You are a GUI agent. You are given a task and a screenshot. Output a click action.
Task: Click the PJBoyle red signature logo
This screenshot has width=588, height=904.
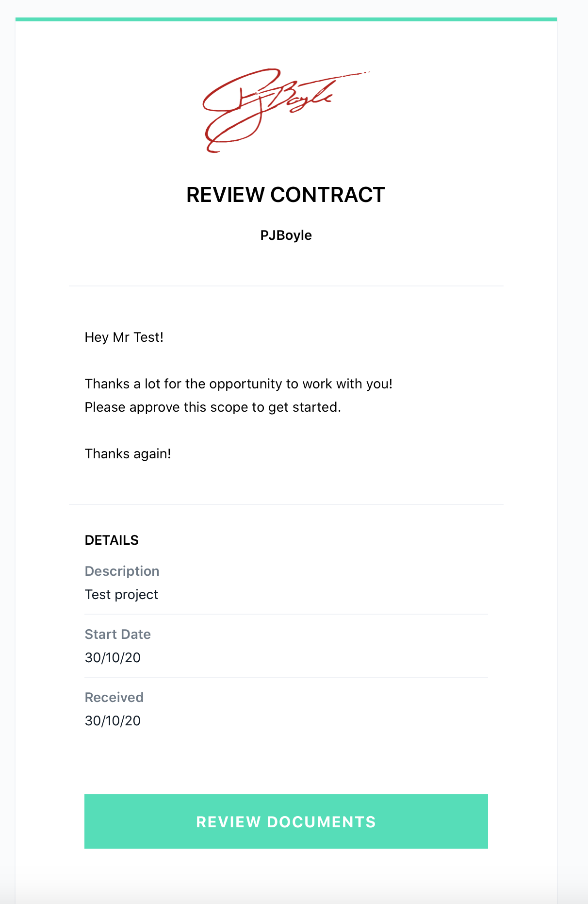pos(286,110)
